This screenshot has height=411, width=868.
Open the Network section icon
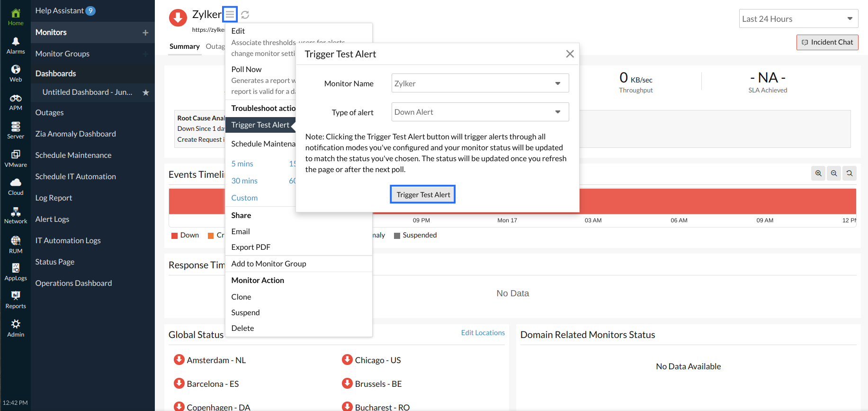16,215
